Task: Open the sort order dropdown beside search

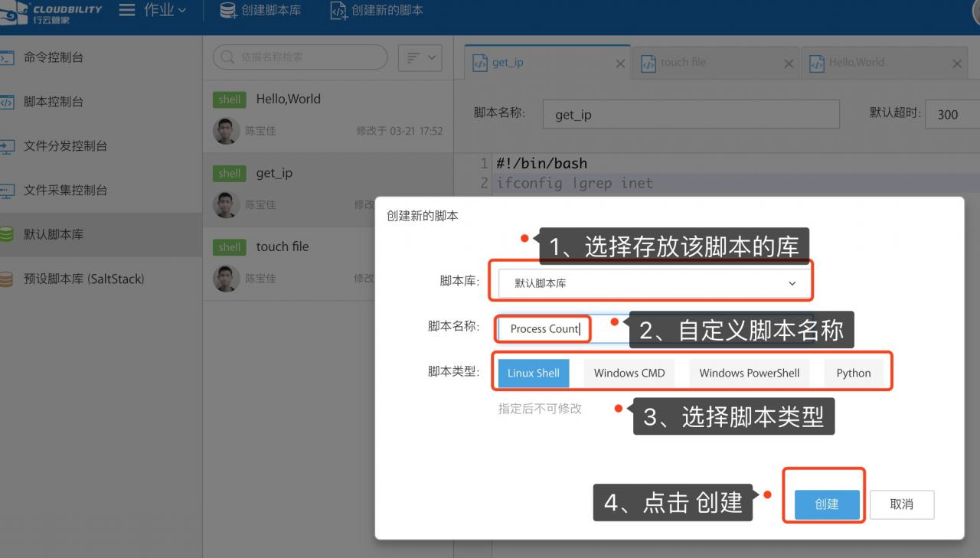Action: coord(420,57)
